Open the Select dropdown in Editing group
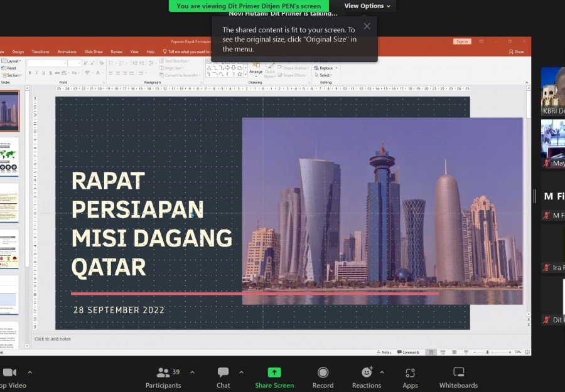 (x=323, y=75)
